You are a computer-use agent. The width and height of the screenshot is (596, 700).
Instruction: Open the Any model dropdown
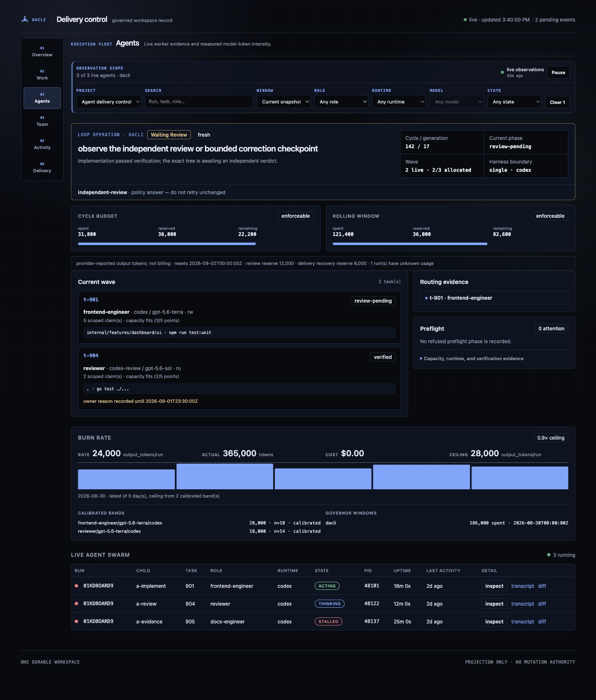point(457,102)
